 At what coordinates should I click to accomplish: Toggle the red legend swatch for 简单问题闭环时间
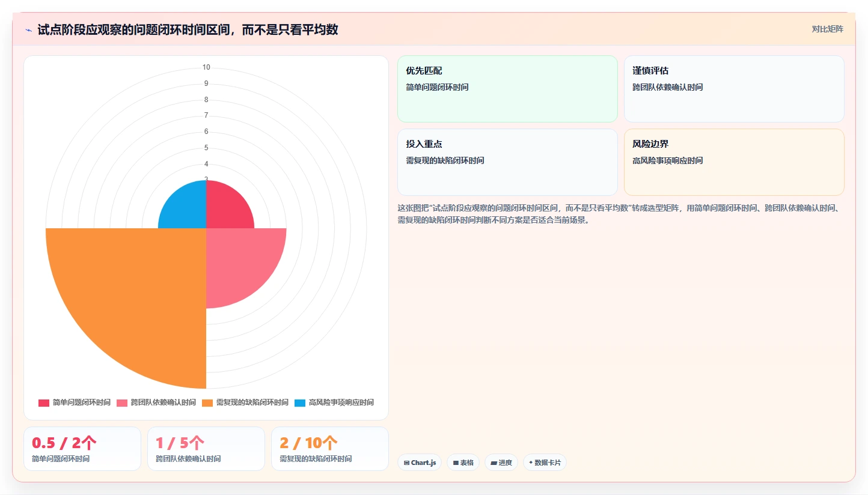tap(44, 402)
